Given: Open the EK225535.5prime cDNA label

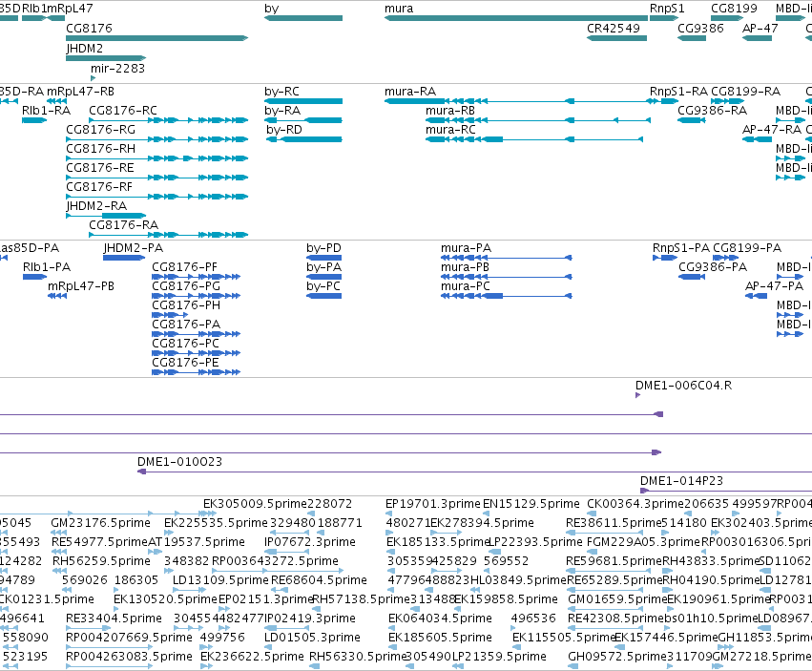Looking at the screenshot, I should coord(216,523).
